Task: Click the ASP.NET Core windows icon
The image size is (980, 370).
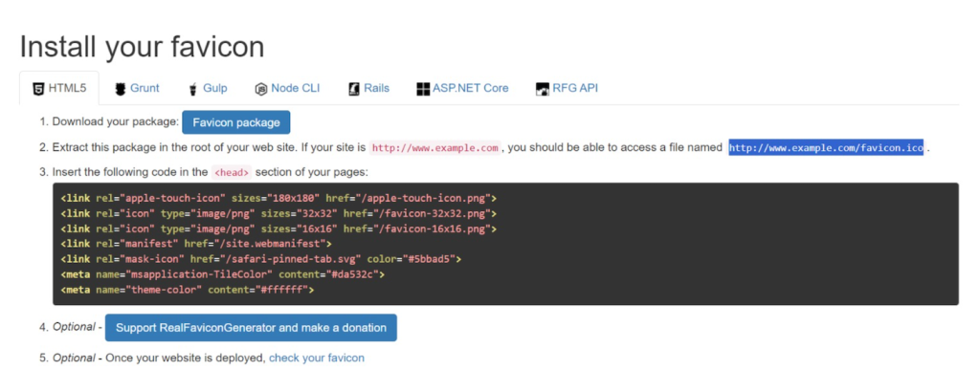Action: 423,89
